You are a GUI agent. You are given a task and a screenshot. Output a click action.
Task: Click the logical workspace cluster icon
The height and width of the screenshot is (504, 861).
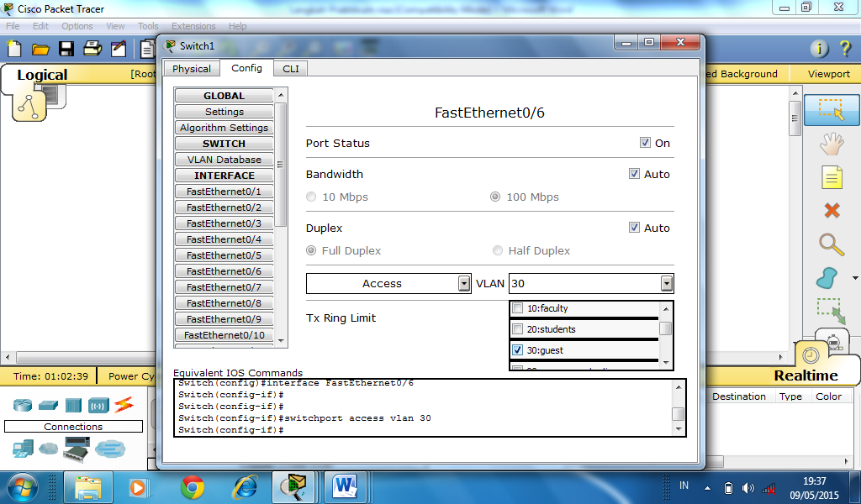pyautogui.click(x=29, y=107)
